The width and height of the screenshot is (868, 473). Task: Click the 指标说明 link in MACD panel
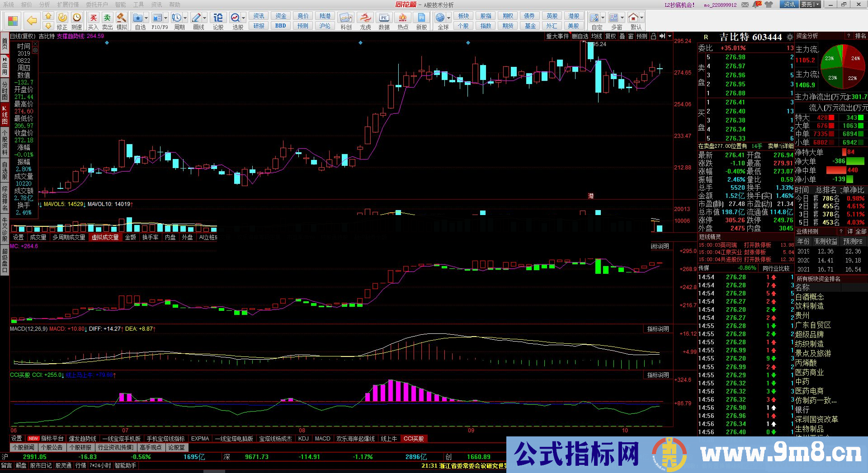click(x=658, y=329)
